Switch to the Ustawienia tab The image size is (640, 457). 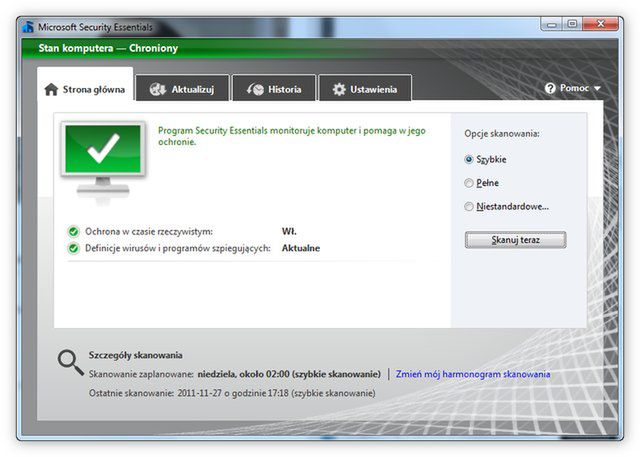[365, 88]
